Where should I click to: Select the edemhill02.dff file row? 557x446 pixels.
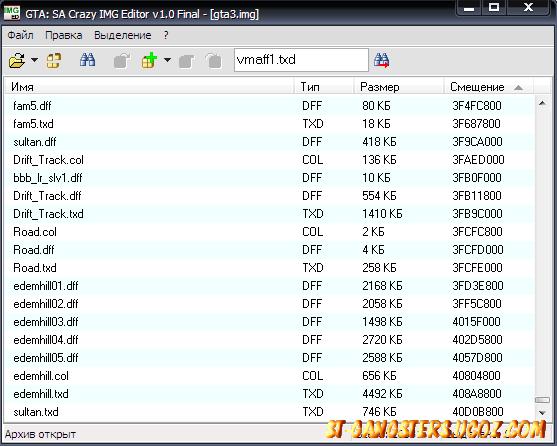tap(269, 304)
